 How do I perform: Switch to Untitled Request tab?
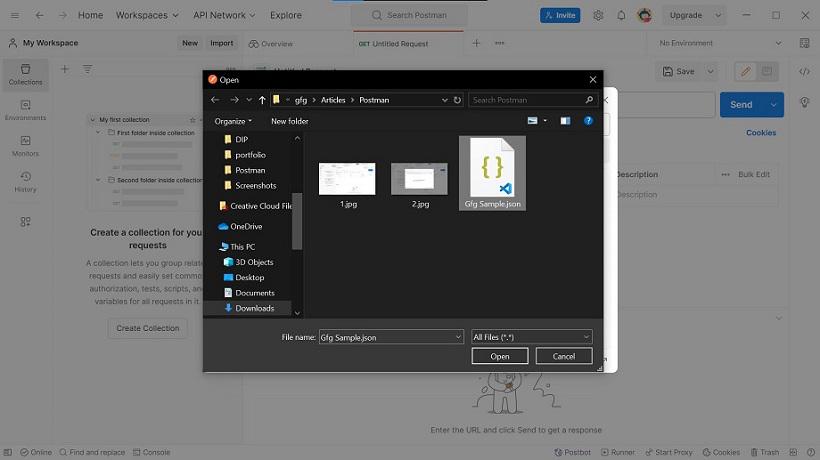tap(394, 44)
